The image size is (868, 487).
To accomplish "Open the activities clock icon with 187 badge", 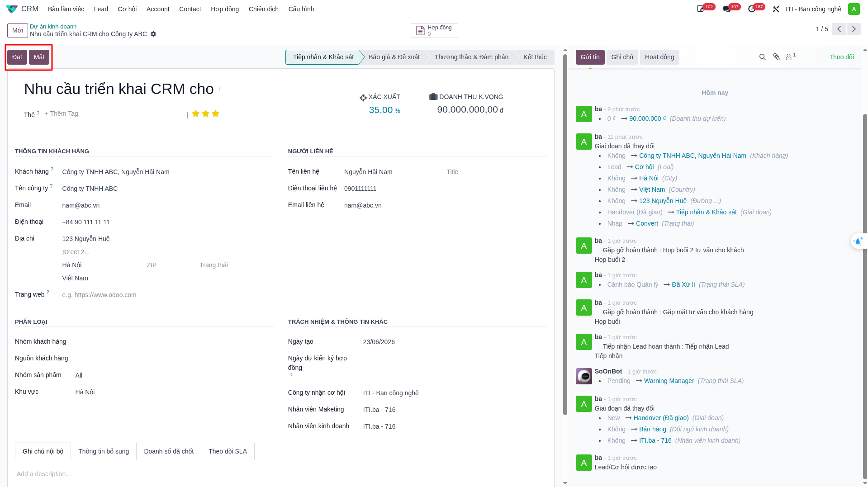I will [752, 9].
